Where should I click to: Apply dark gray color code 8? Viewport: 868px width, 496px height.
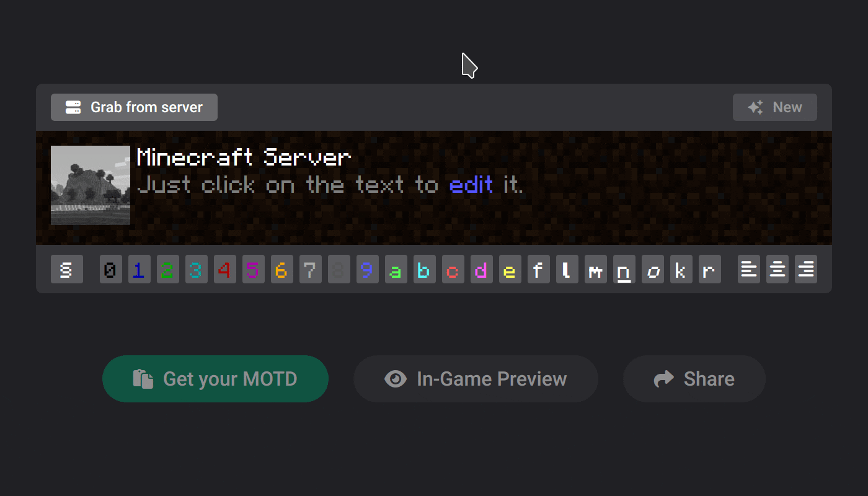point(339,270)
